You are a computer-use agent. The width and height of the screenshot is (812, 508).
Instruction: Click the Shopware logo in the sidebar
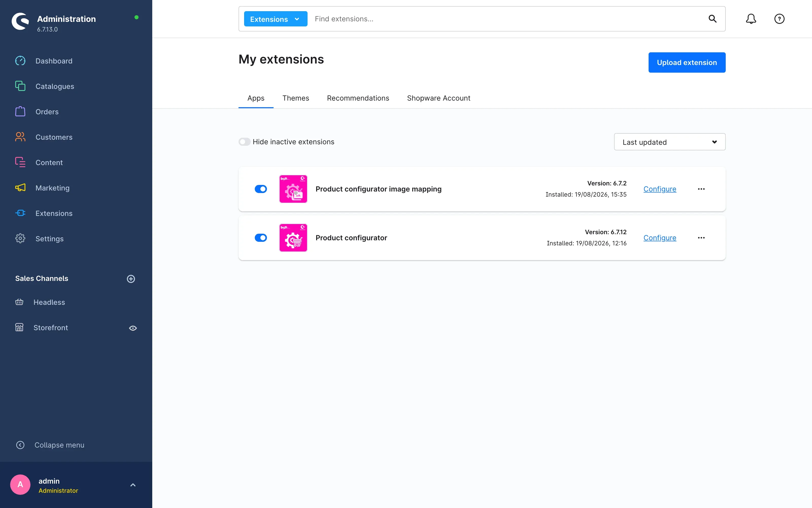click(20, 22)
